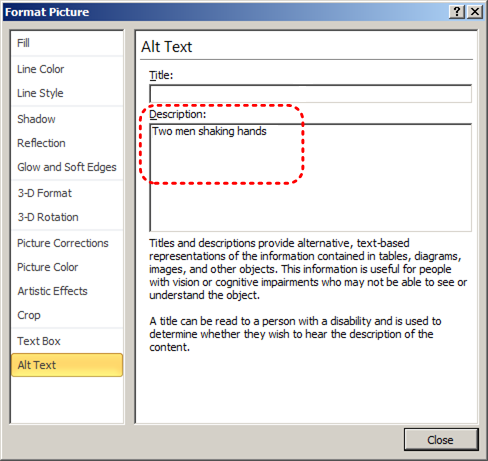Select the Text Box category
The height and width of the screenshot is (461, 488).
67,341
